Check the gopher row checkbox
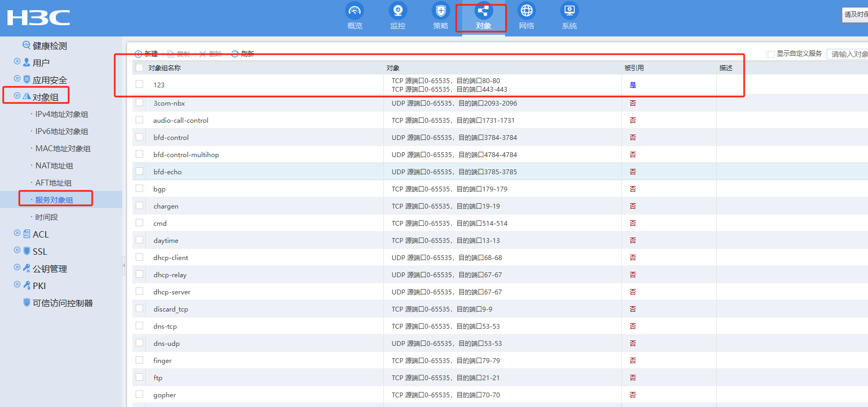 (x=139, y=394)
